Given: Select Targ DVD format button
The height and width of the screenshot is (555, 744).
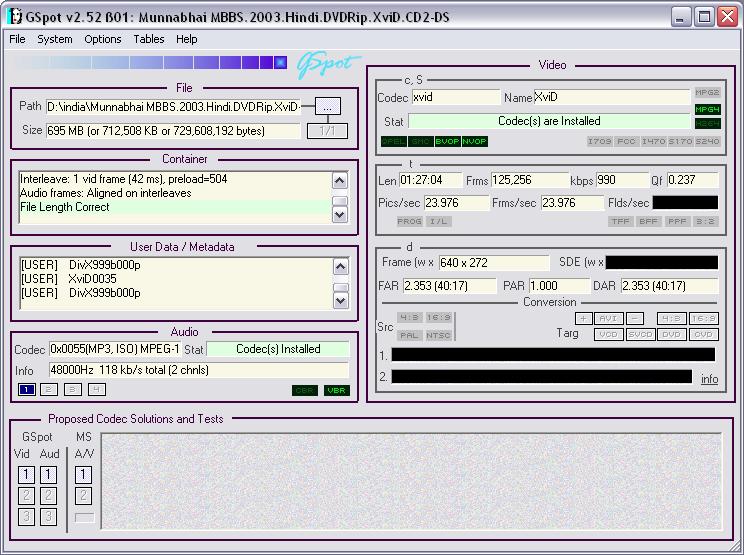Looking at the screenshot, I should (x=671, y=334).
